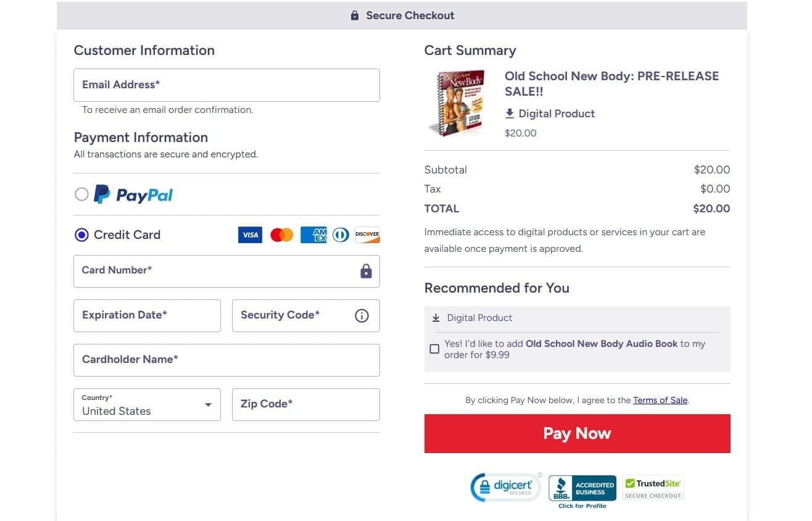
Task: Open the Terms of Sale link
Action: point(660,400)
